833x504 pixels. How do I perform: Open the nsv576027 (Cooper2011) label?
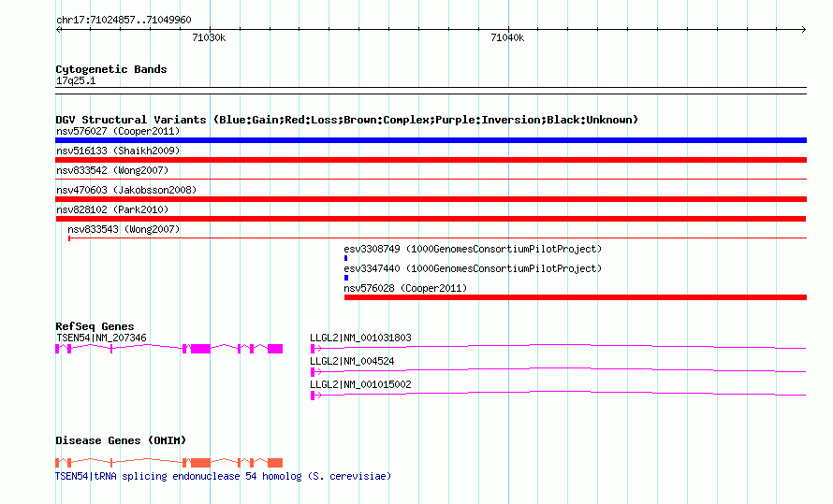tap(118, 131)
